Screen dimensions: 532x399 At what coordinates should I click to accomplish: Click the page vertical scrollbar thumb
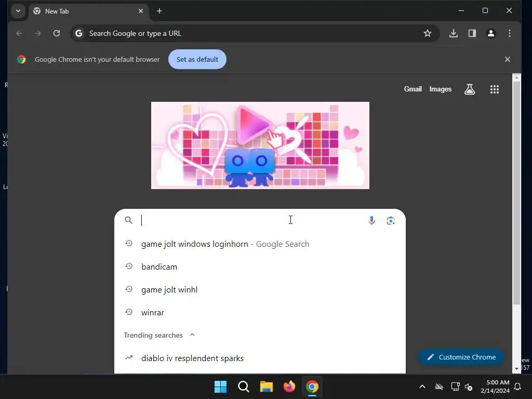516,193
